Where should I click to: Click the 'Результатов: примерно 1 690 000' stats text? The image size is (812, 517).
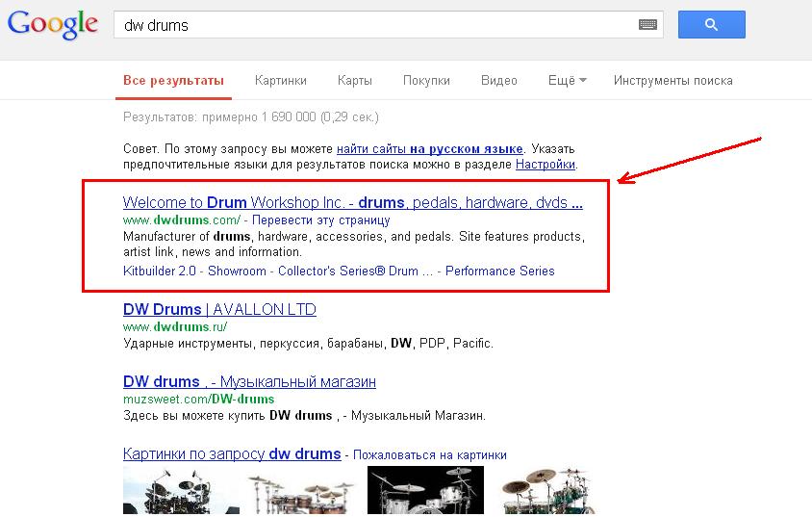pyautogui.click(x=251, y=117)
